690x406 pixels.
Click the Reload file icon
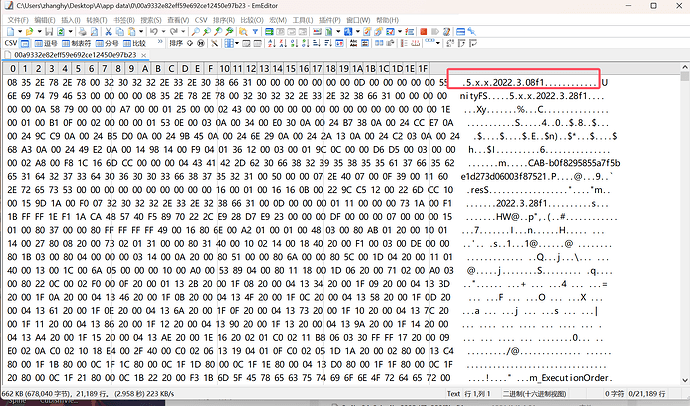coord(60,32)
